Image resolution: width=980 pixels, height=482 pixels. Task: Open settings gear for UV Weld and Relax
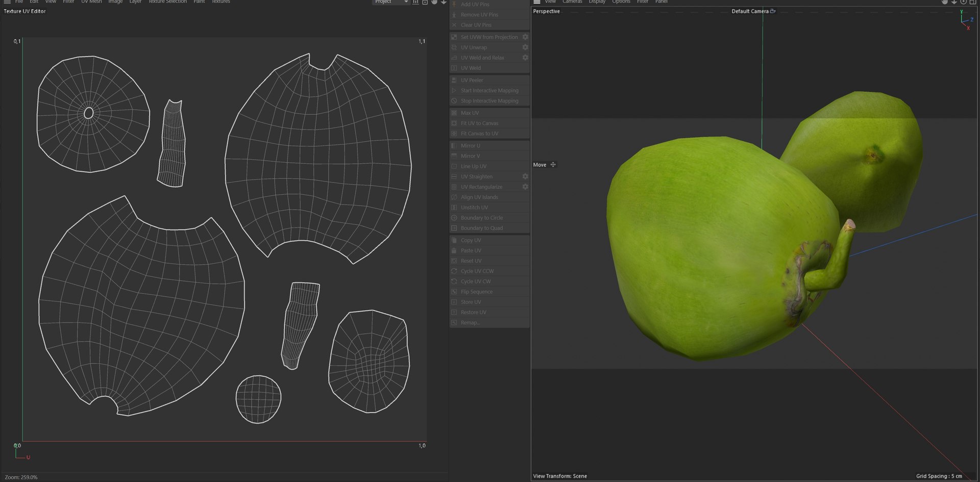[x=525, y=58]
